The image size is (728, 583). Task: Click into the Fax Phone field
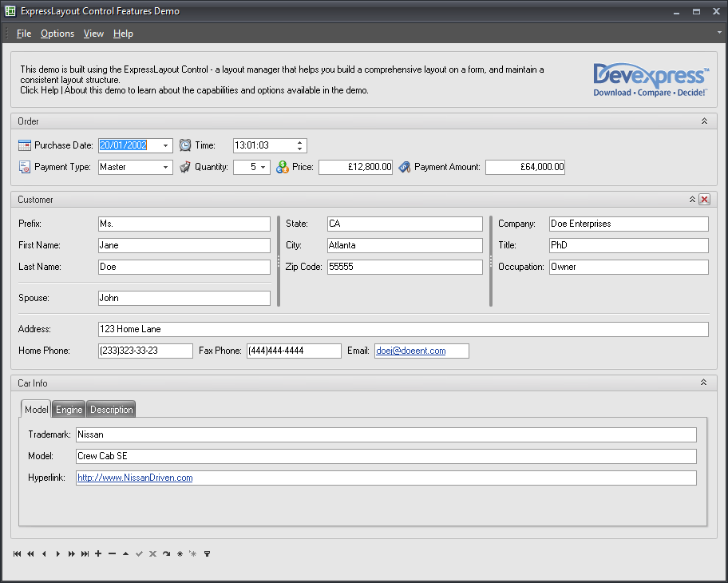click(294, 351)
